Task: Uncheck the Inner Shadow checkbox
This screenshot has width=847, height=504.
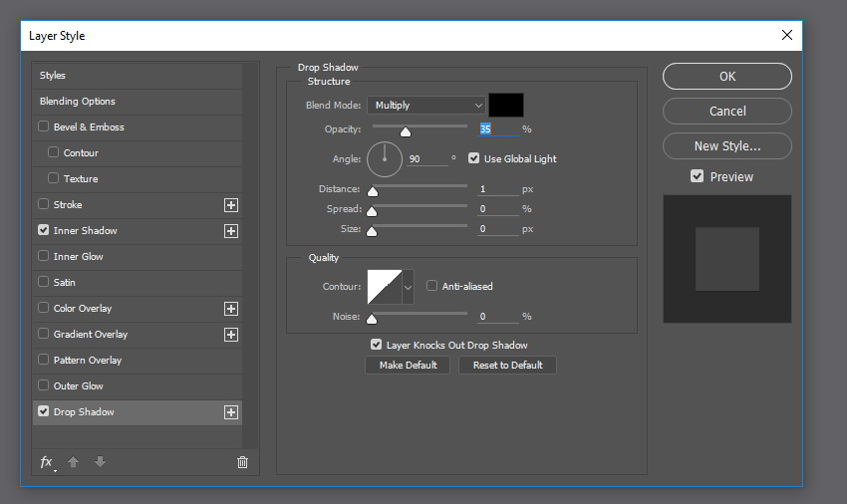Action: pos(43,229)
